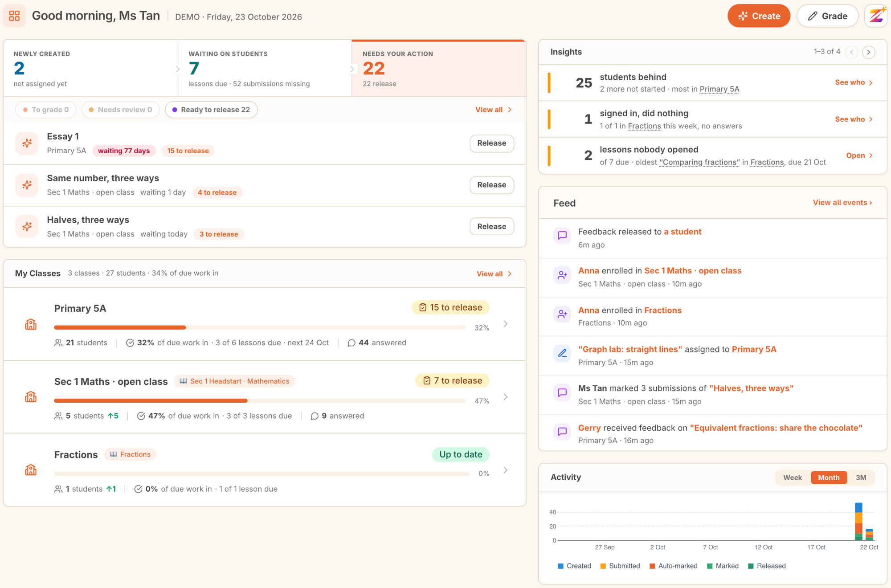Go to next Insights page arrow
Screen dimensions: 891x588
[x=868, y=52]
